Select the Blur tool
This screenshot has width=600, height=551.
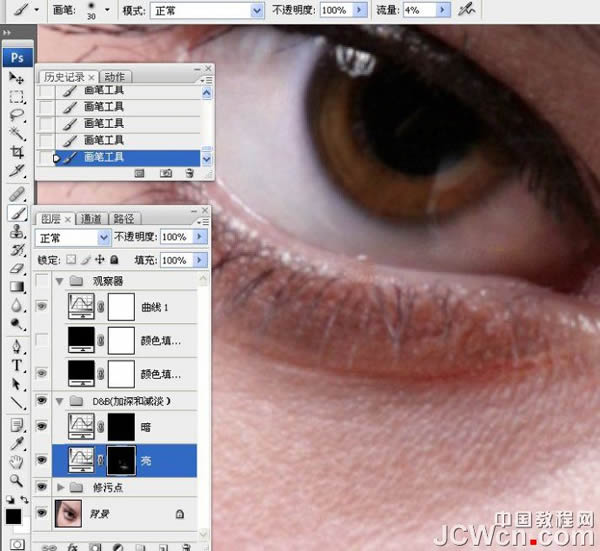tap(16, 305)
